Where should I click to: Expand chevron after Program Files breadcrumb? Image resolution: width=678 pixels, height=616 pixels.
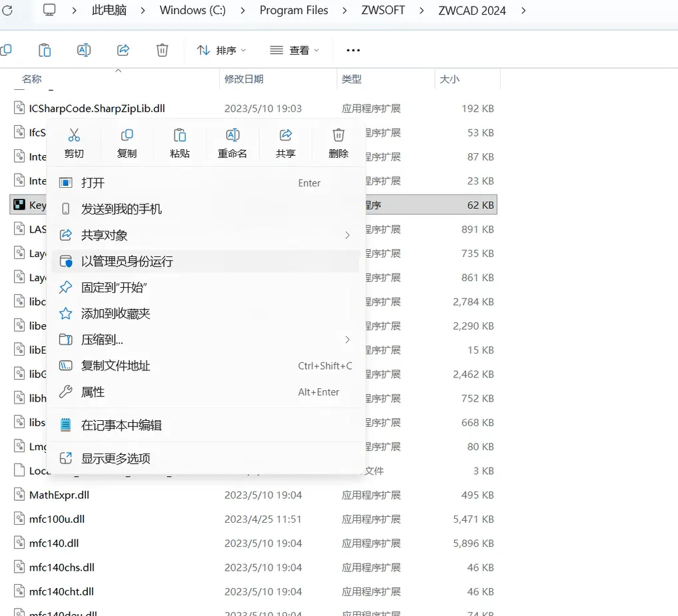[344, 11]
